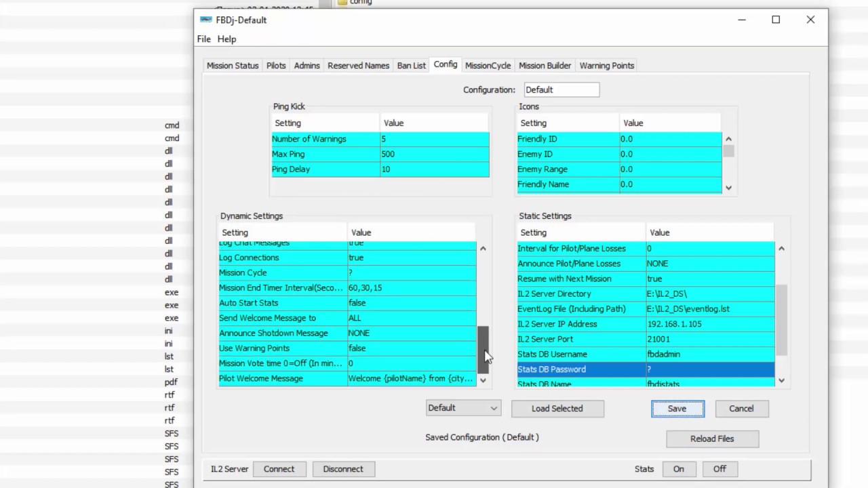Save the configuration

[x=677, y=409]
